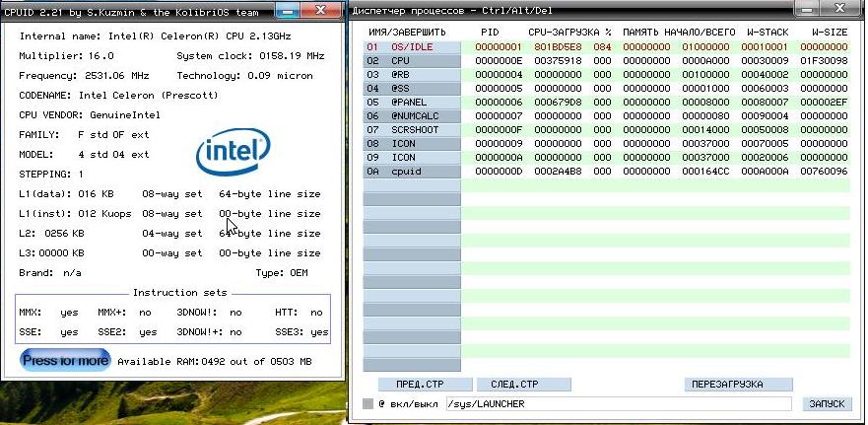868x425 pixels.
Task: Terminate the CPU process entry
Action: [412, 60]
